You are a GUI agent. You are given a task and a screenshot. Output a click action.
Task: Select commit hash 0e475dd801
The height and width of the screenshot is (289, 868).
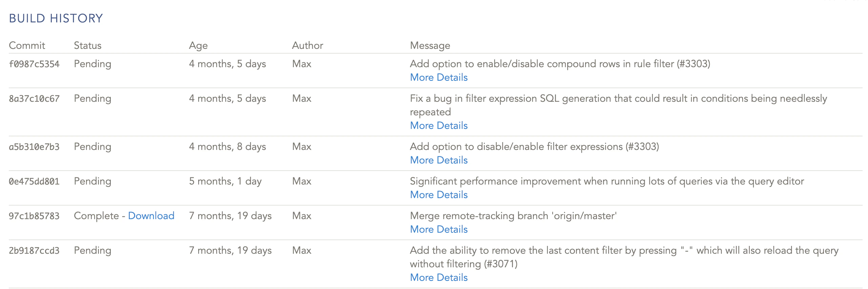pyautogui.click(x=34, y=181)
